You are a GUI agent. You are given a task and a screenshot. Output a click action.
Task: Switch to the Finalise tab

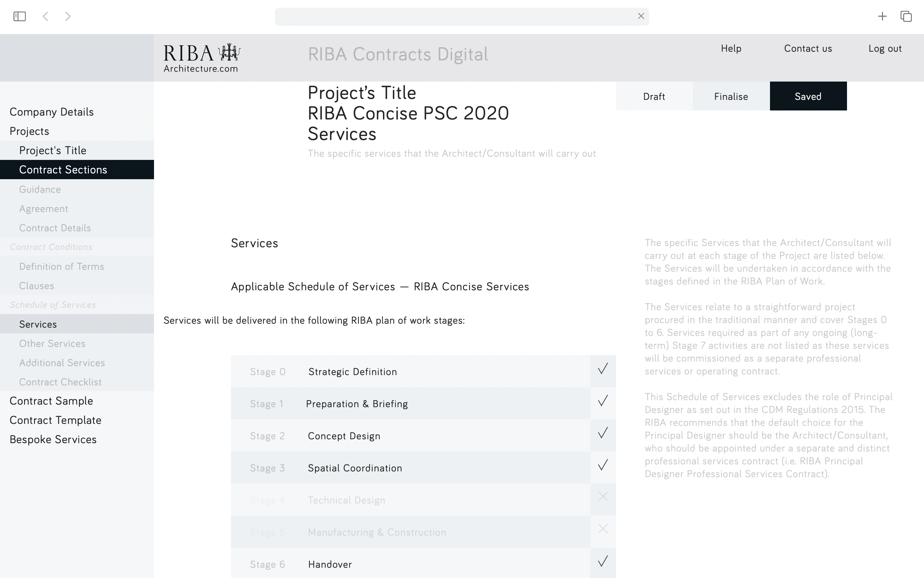click(731, 96)
